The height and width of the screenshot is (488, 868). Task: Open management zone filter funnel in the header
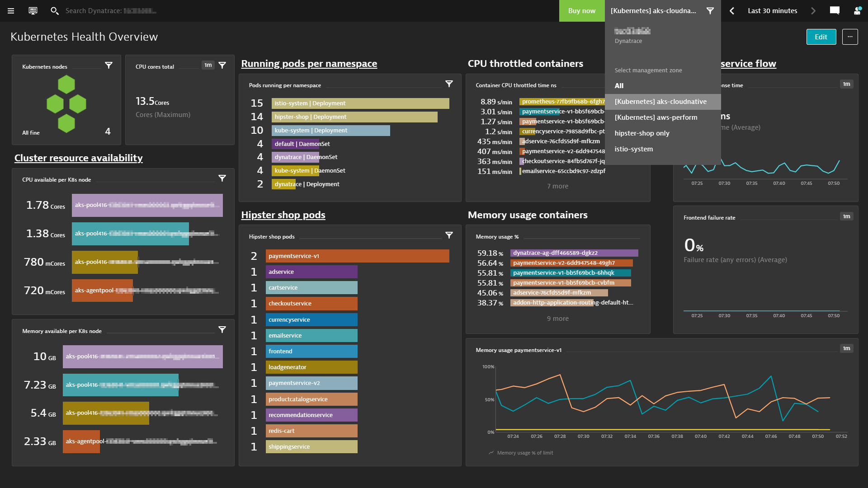point(710,11)
